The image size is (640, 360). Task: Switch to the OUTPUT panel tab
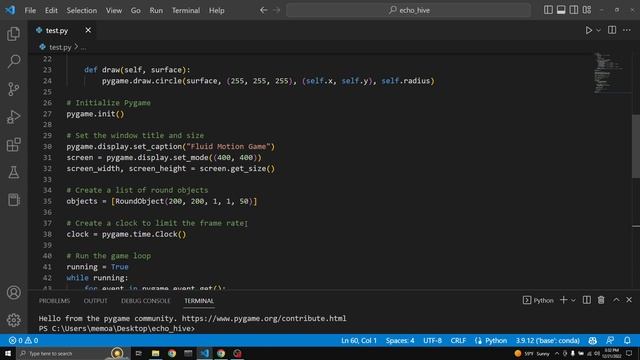96,301
